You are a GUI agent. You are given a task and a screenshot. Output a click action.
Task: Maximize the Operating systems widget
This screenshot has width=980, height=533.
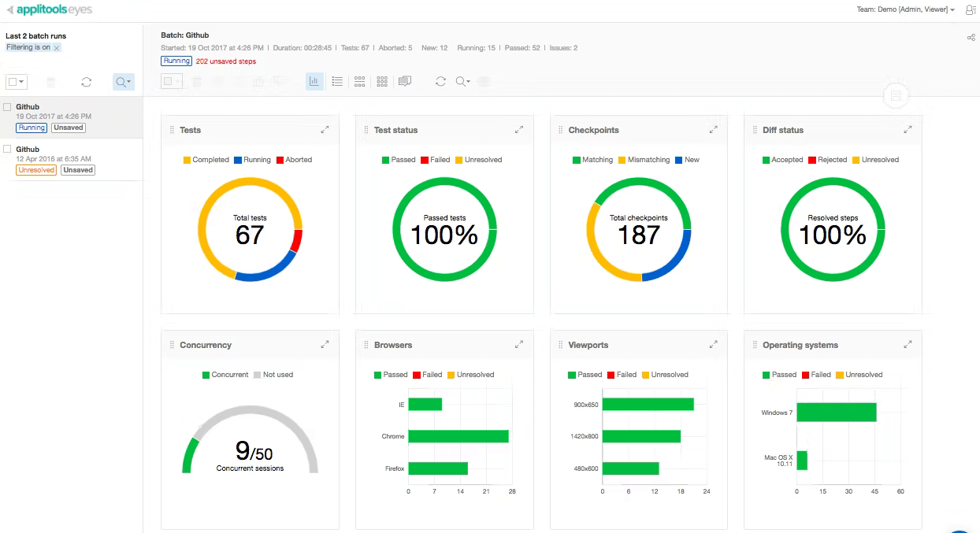(908, 345)
